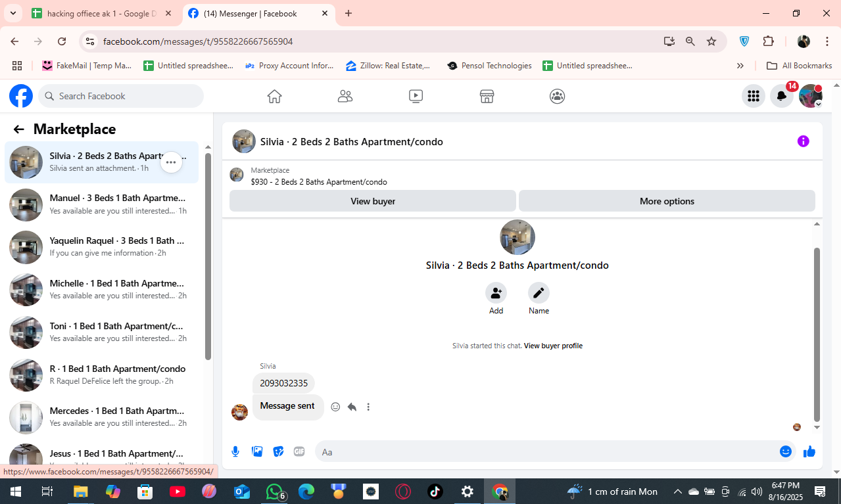Click the chat messages scrollbar
The width and height of the screenshot is (841, 504).
point(817,334)
